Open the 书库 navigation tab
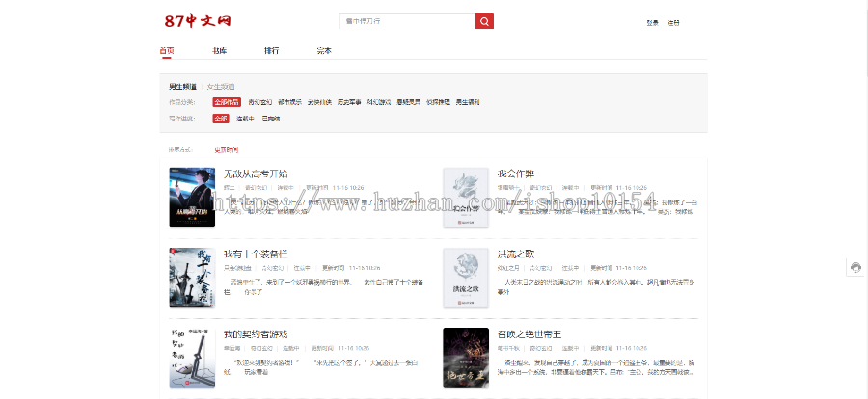 coord(219,51)
